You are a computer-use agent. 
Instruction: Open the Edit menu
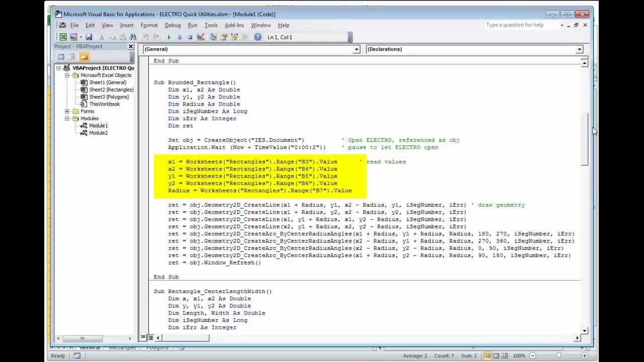point(90,25)
